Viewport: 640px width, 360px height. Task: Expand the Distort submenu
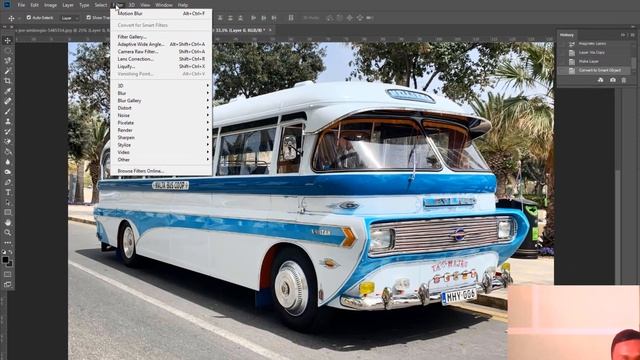coord(162,108)
